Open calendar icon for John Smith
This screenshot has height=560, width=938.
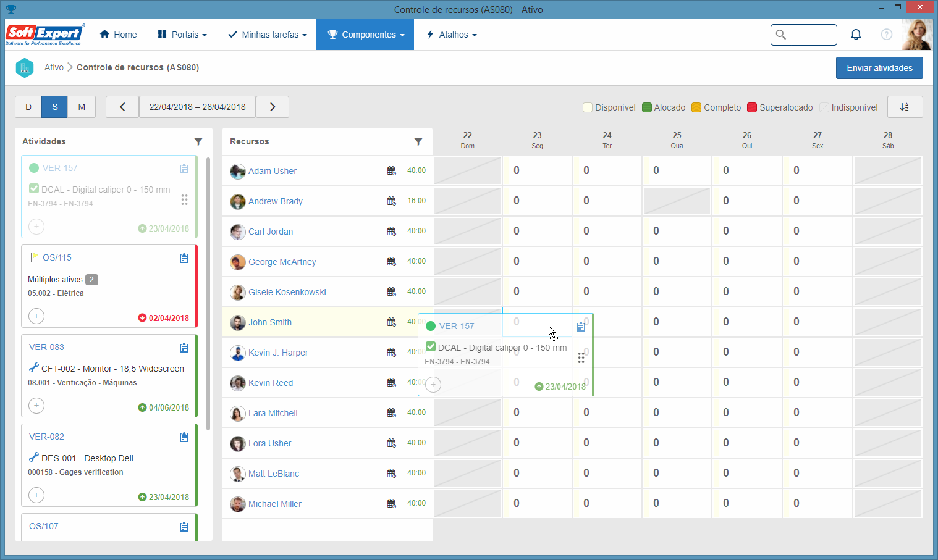pos(392,322)
